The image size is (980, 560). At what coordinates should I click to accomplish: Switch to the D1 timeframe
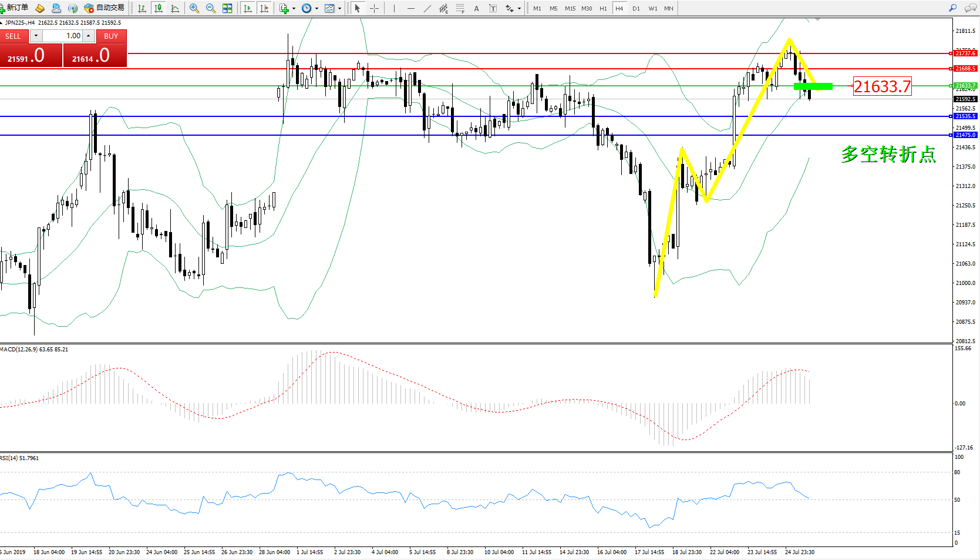[x=636, y=8]
